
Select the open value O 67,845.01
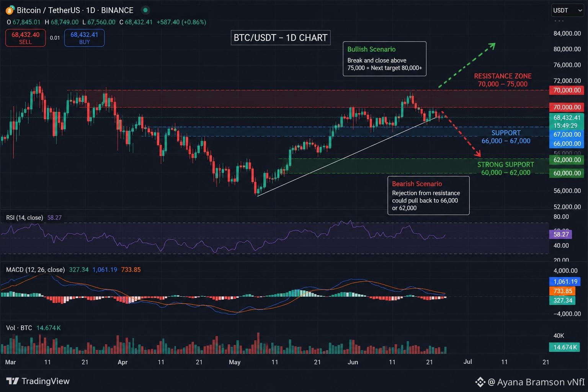point(23,22)
